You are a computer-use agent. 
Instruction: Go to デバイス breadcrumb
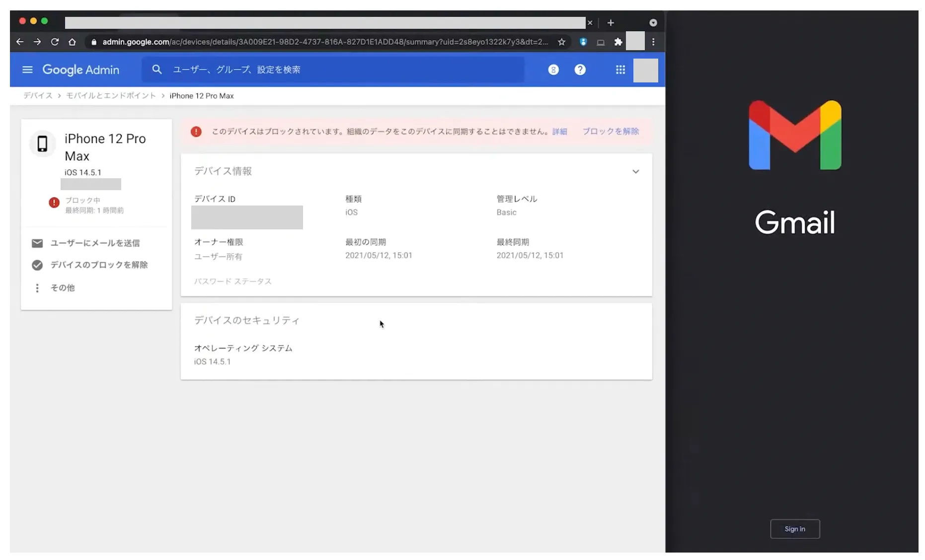pos(38,96)
